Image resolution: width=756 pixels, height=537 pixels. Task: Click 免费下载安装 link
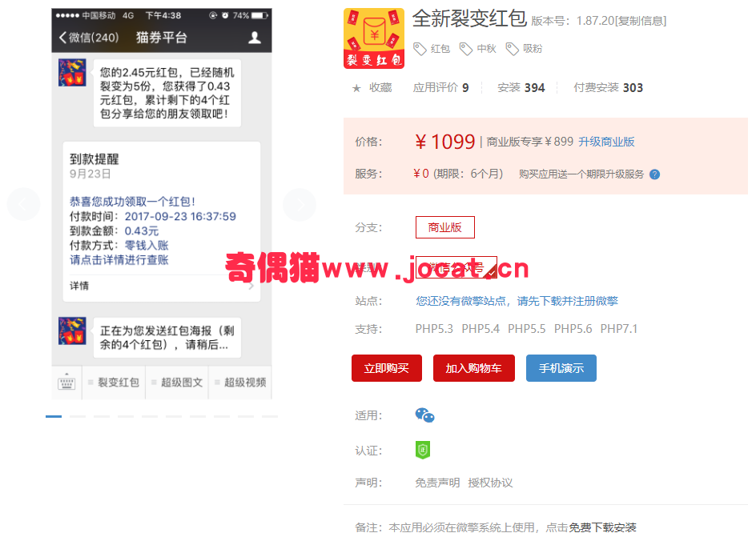(603, 528)
